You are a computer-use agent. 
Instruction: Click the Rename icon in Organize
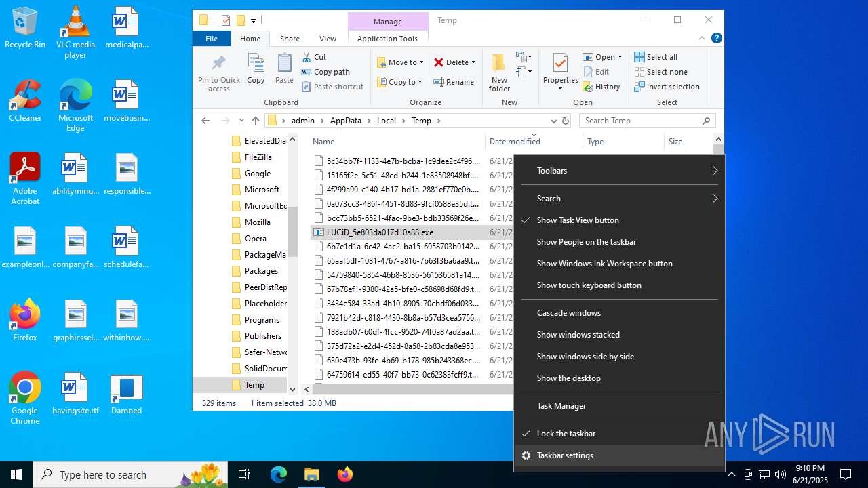click(439, 82)
